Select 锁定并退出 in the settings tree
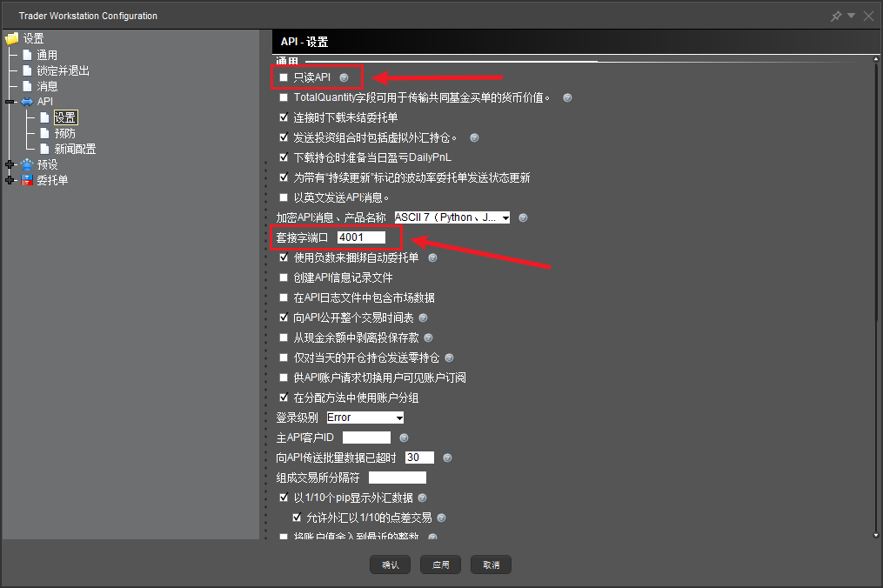883x588 pixels. pyautogui.click(x=63, y=70)
